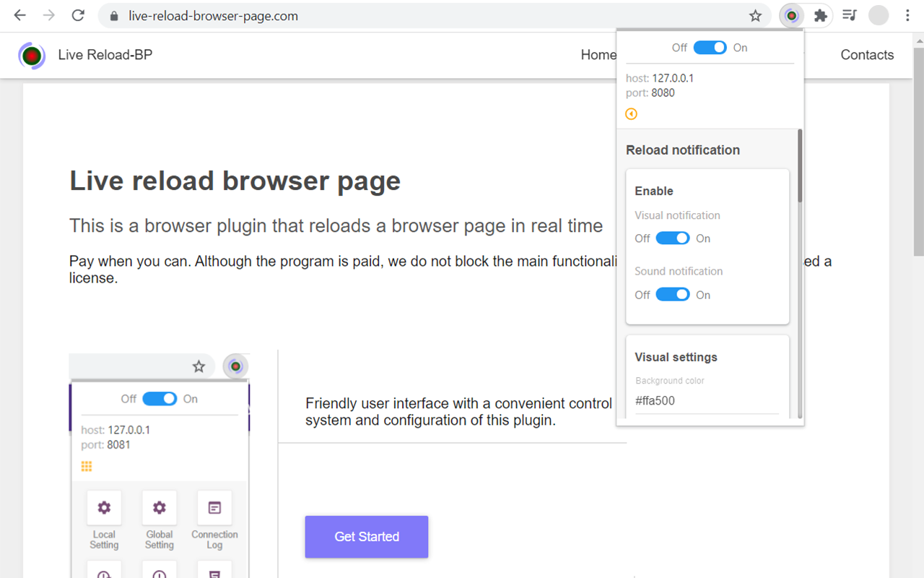Click the extensions puzzle piece icon
This screenshot has height=578, width=924.
(821, 15)
